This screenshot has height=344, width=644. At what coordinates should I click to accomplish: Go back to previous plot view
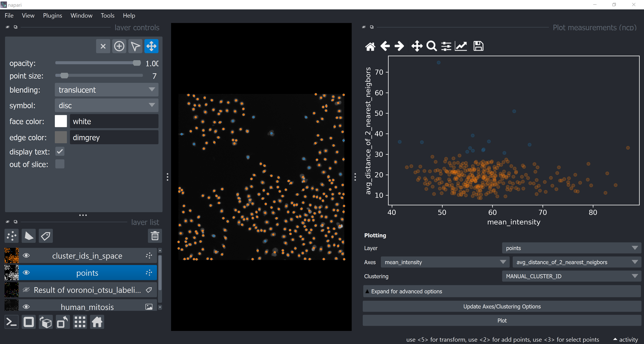click(x=385, y=46)
